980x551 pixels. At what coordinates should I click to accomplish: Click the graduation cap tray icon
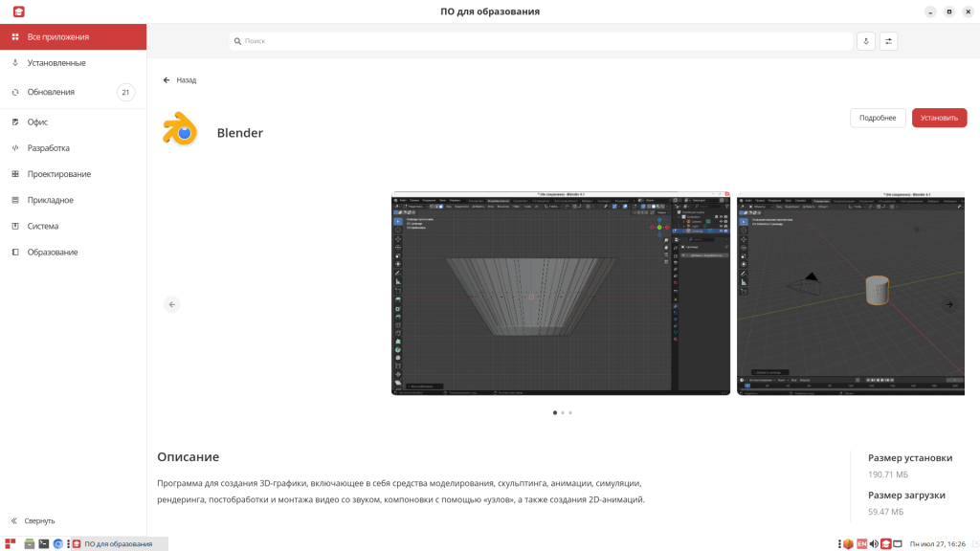pos(885,543)
